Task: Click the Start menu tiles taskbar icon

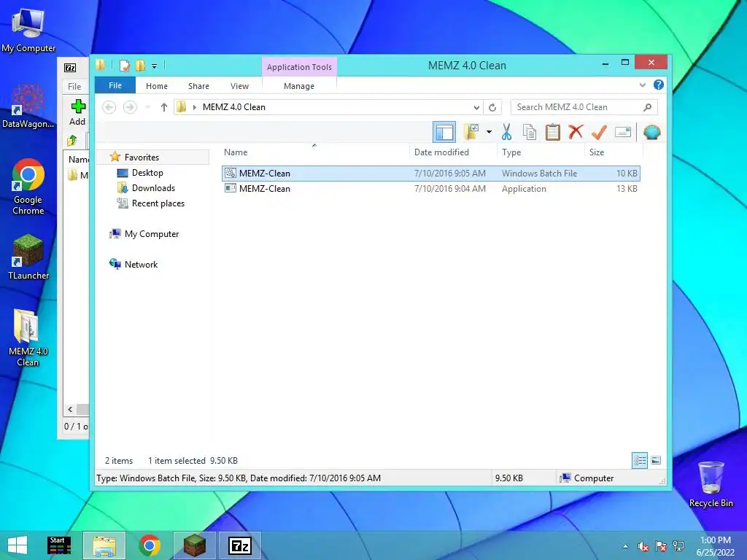Action: tap(59, 545)
